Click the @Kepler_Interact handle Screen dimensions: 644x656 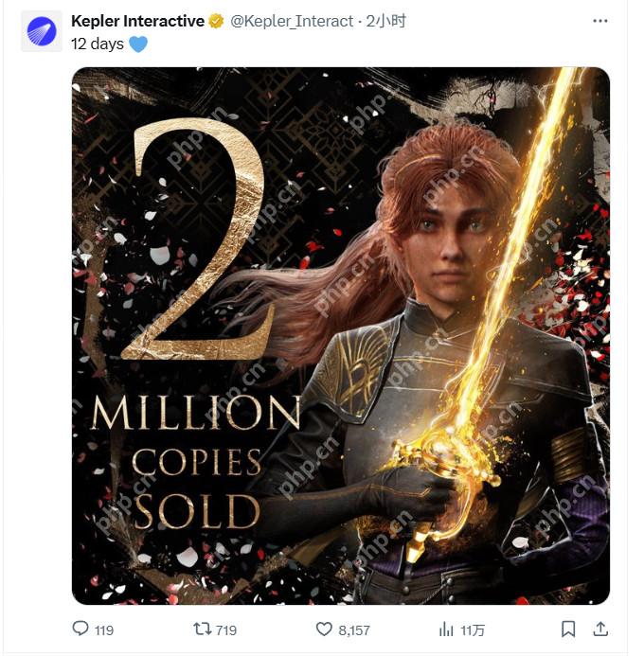click(292, 21)
